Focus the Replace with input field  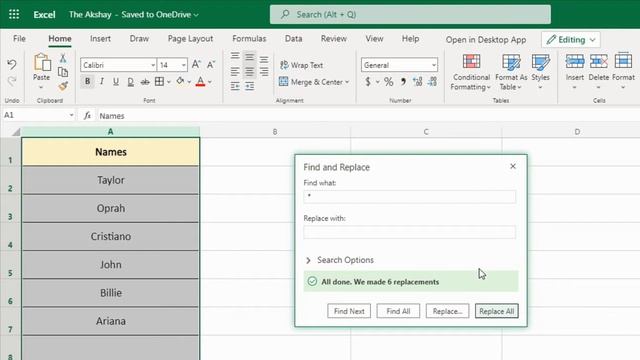click(409, 232)
